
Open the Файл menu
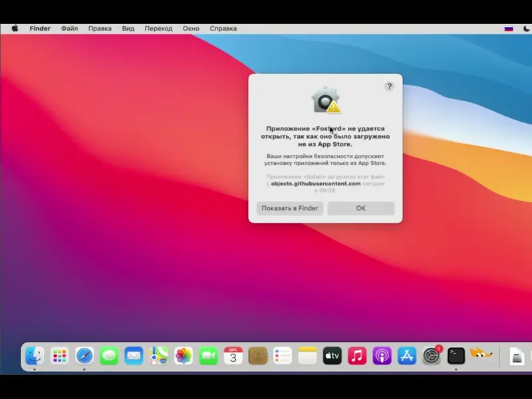pyautogui.click(x=70, y=29)
